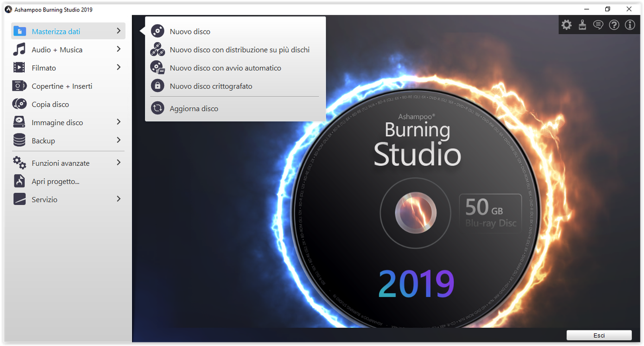Minimize the Burning Studio window
Screen dimensions: 644x346
click(587, 9)
